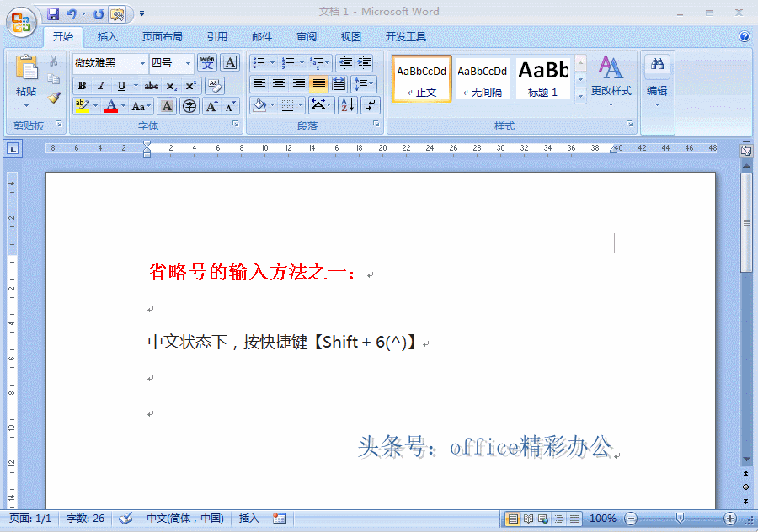The width and height of the screenshot is (758, 532).
Task: Apply the yellow text highlight color
Action: coord(83,106)
